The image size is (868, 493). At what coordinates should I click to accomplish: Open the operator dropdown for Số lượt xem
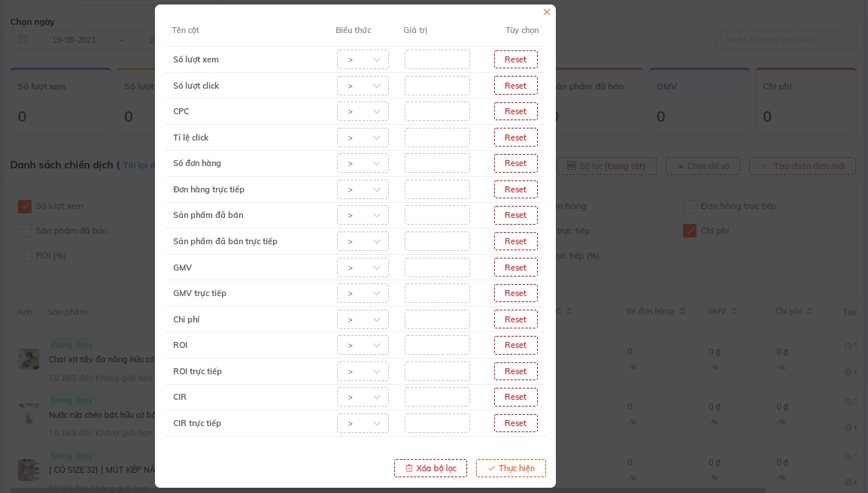point(363,59)
